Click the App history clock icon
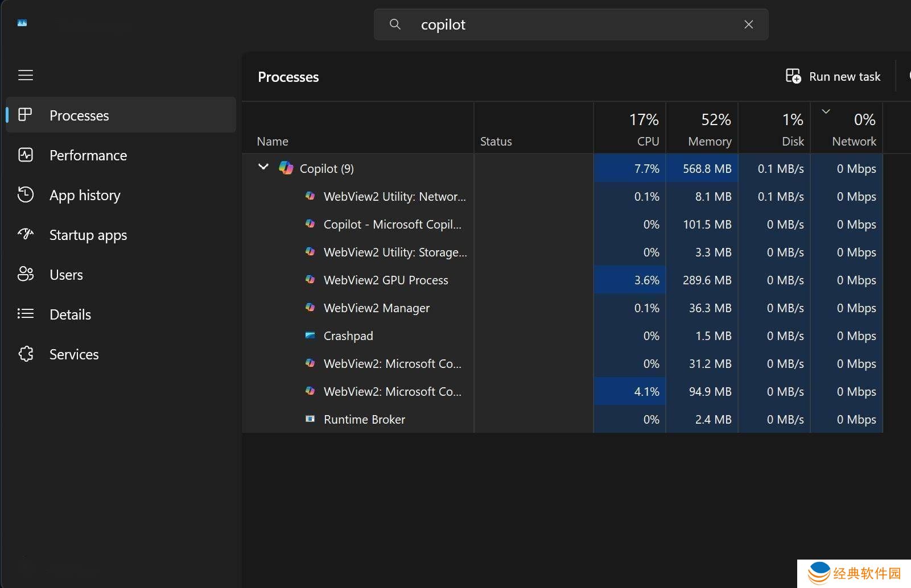This screenshot has width=911, height=588. (x=26, y=195)
